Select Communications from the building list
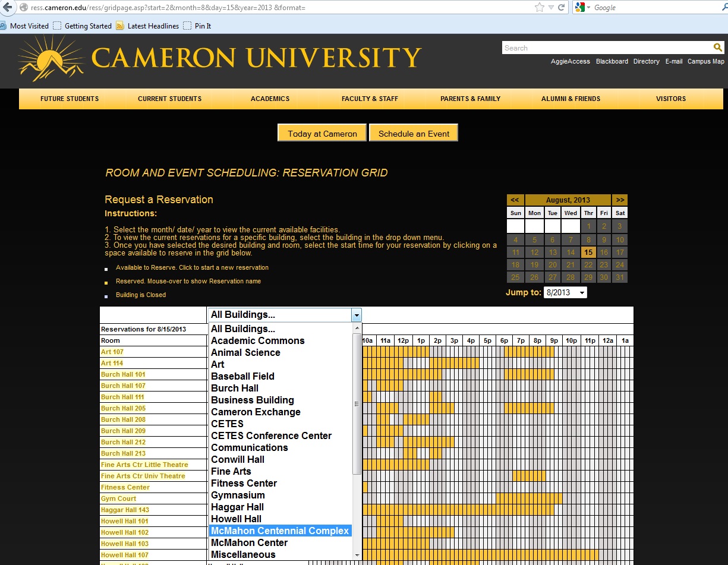This screenshot has width=728, height=565. point(280,447)
